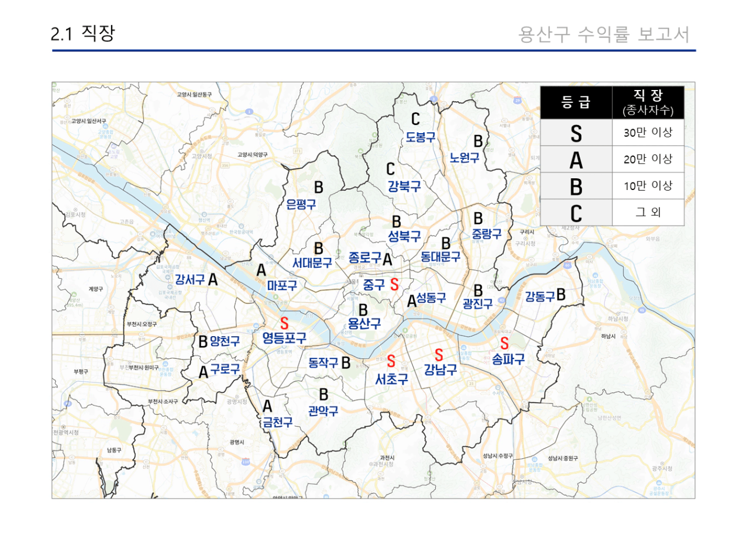Select the C grade legend cell

click(576, 213)
